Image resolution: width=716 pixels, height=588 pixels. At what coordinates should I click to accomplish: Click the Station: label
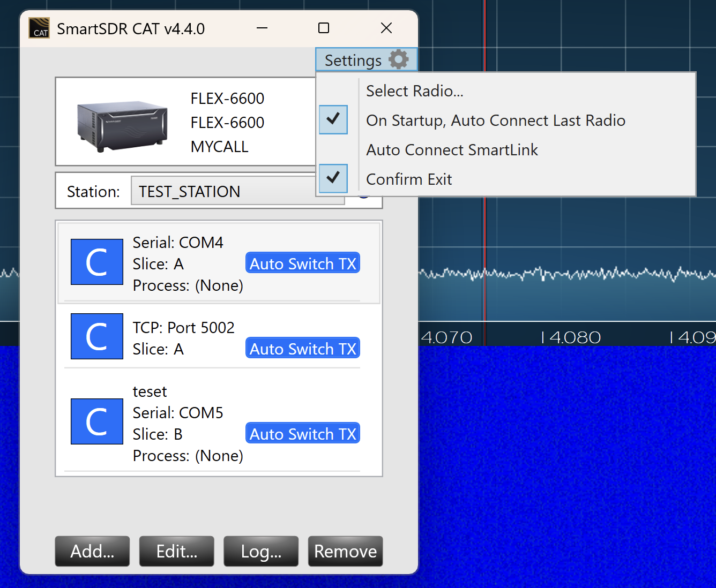click(93, 192)
